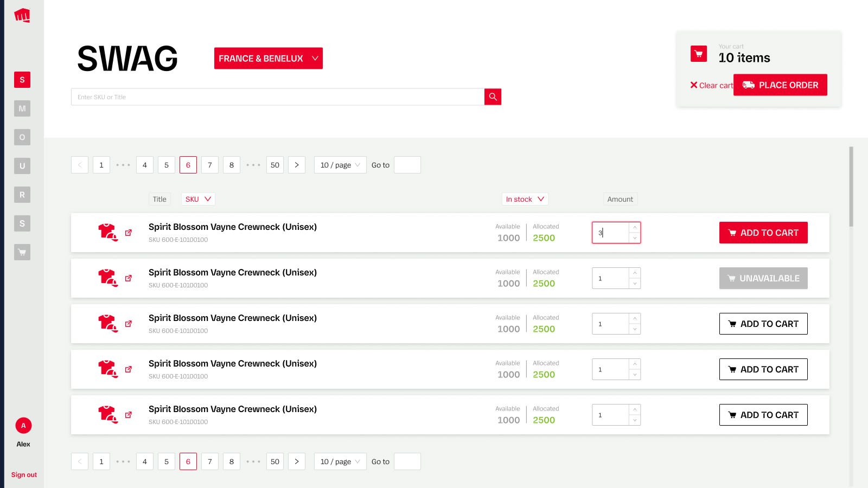The image size is (868, 488).
Task: Click the product thumbnail in the row with amount 3
Action: pyautogui.click(x=108, y=233)
